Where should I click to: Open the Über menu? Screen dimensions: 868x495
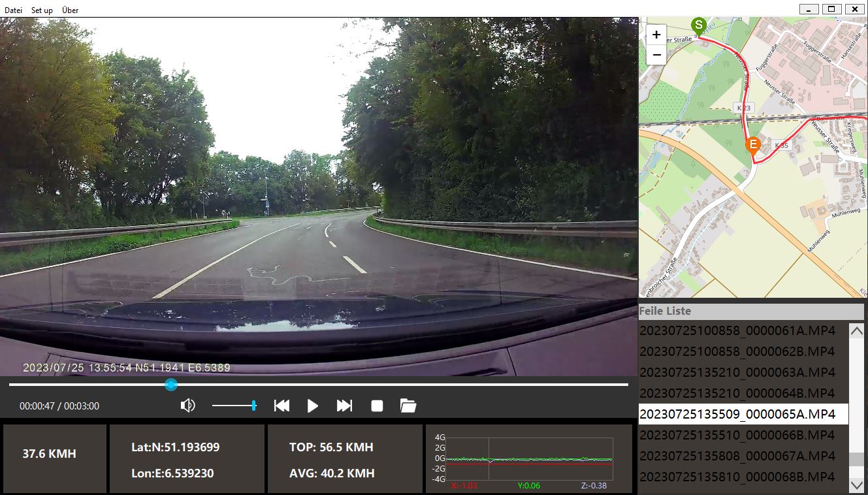tap(70, 10)
